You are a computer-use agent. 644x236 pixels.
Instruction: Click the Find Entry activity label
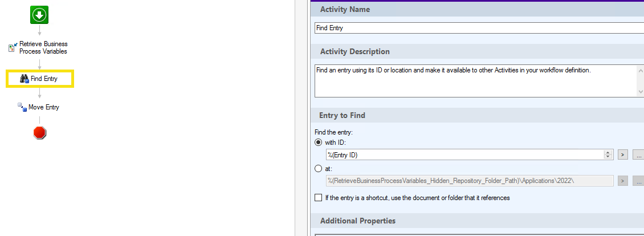pos(44,79)
